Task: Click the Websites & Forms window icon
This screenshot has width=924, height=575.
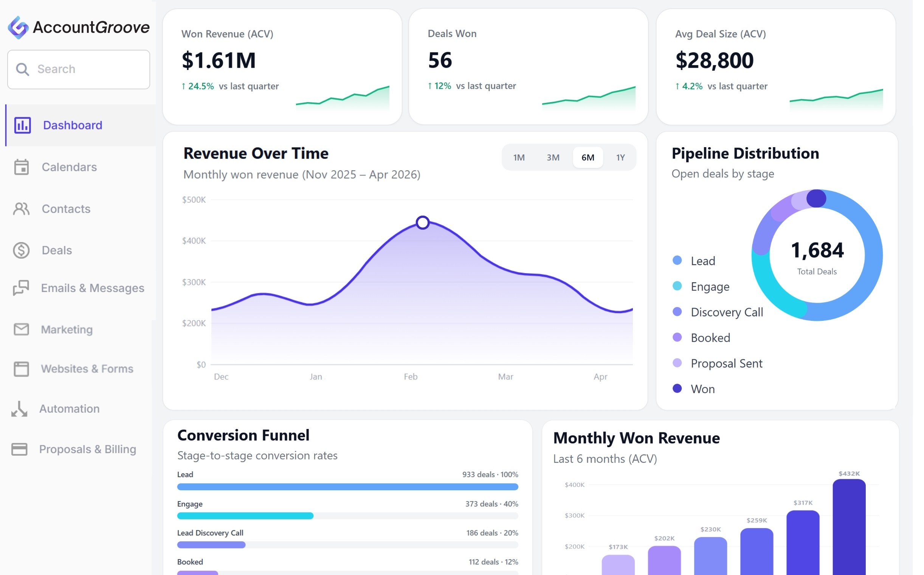Action: tap(21, 368)
